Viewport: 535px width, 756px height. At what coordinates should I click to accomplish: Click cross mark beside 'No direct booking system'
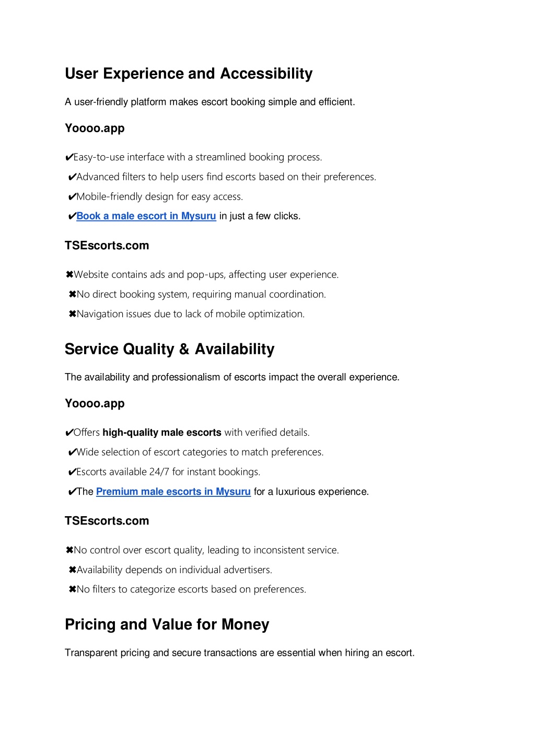(73, 295)
